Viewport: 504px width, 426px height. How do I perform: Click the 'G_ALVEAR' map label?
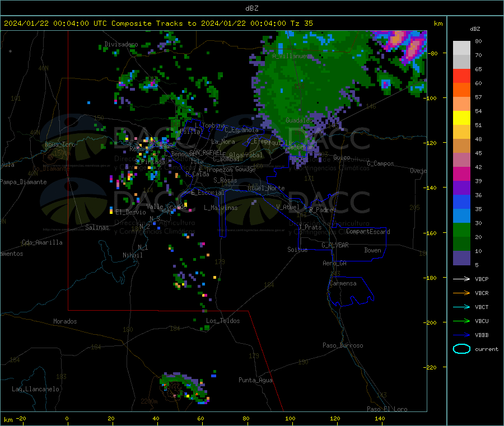335,245
